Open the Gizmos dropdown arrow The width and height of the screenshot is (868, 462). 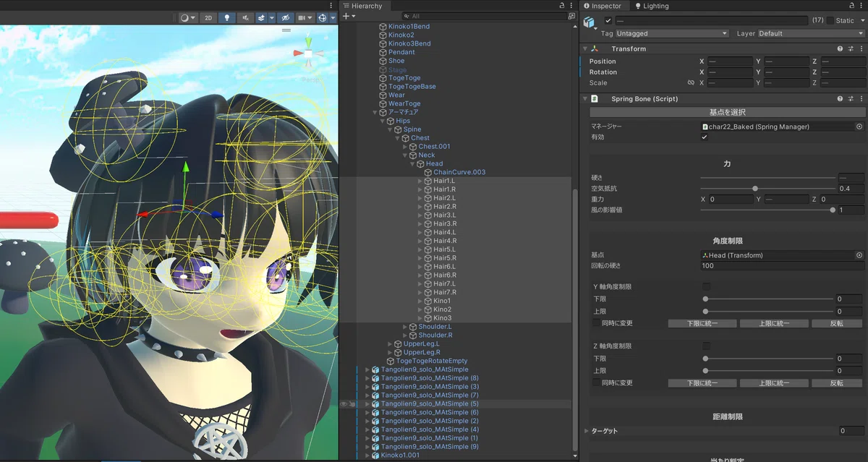[x=333, y=17]
